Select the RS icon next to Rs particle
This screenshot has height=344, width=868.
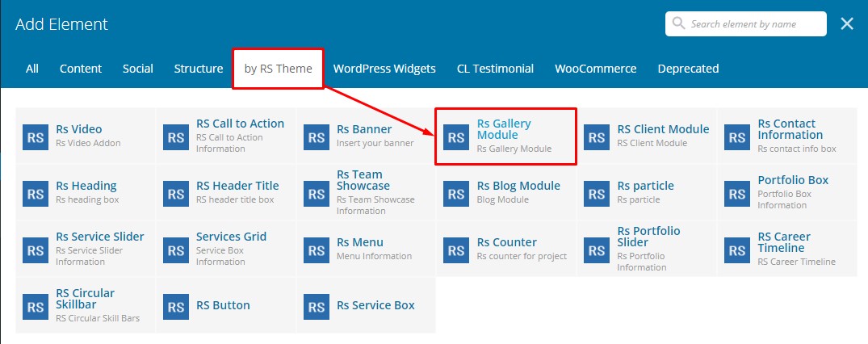(597, 193)
